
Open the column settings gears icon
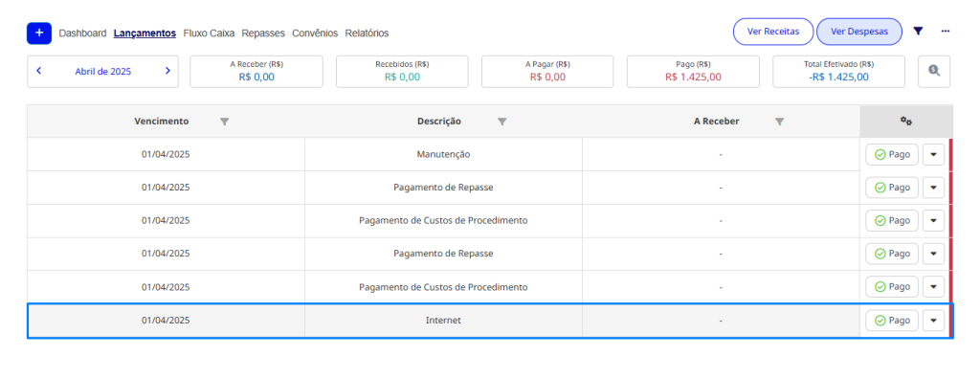[905, 122]
